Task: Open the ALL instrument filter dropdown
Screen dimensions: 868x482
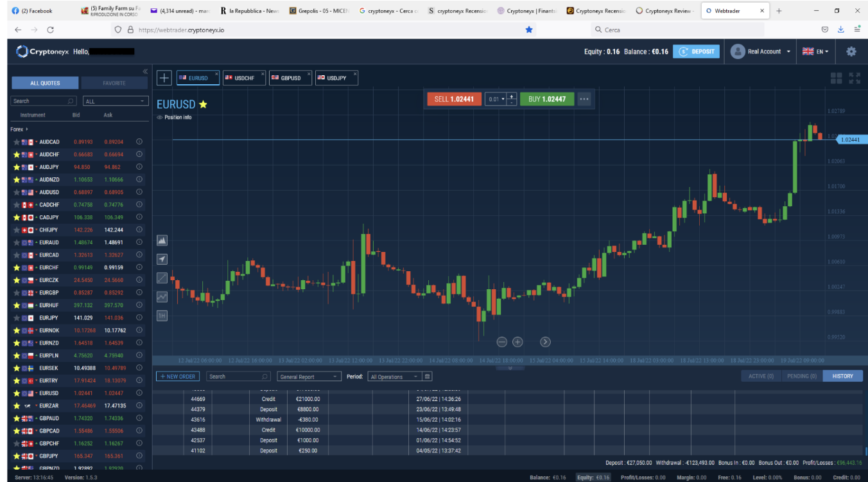Action: point(116,101)
